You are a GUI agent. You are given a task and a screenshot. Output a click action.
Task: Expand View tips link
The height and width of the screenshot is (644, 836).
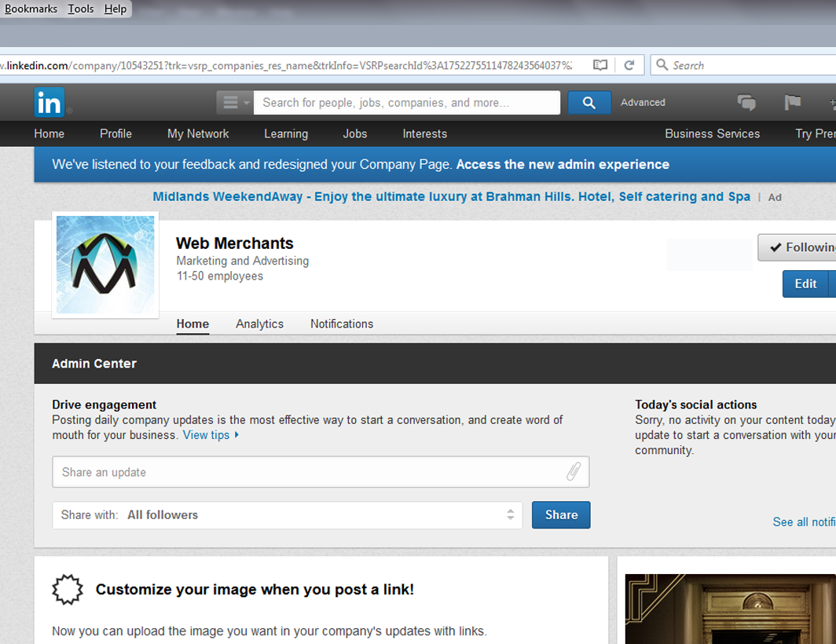coord(211,435)
